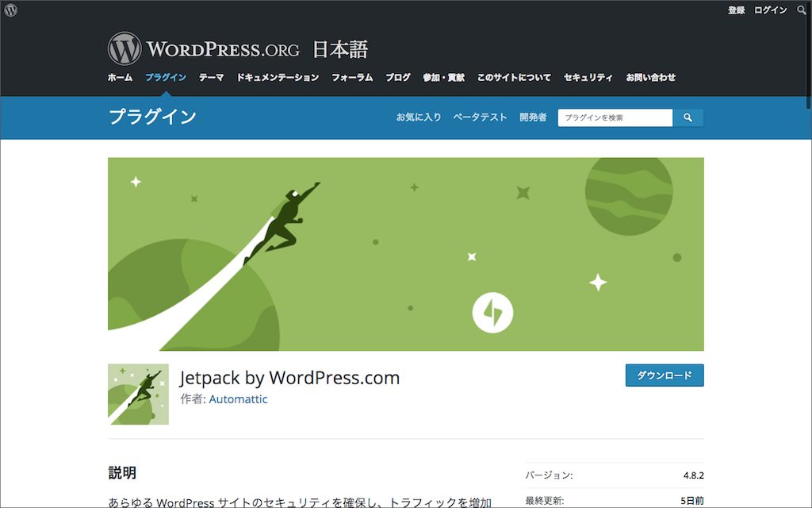812x508 pixels.
Task: Open the このサイトについて menu item
Action: pos(514,77)
